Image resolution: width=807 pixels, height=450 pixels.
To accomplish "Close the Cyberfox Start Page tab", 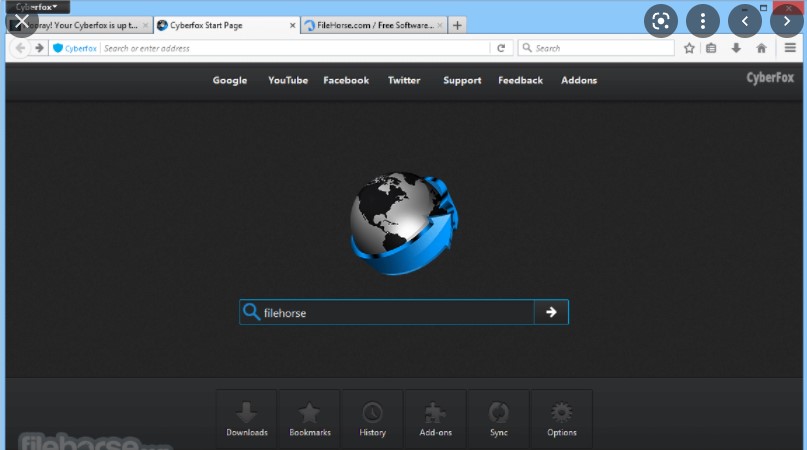I will click(292, 25).
